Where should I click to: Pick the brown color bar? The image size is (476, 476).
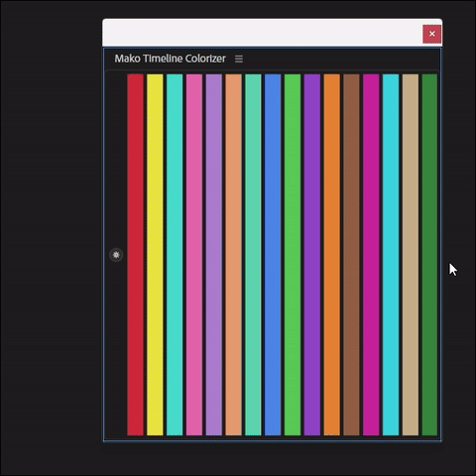(x=351, y=255)
